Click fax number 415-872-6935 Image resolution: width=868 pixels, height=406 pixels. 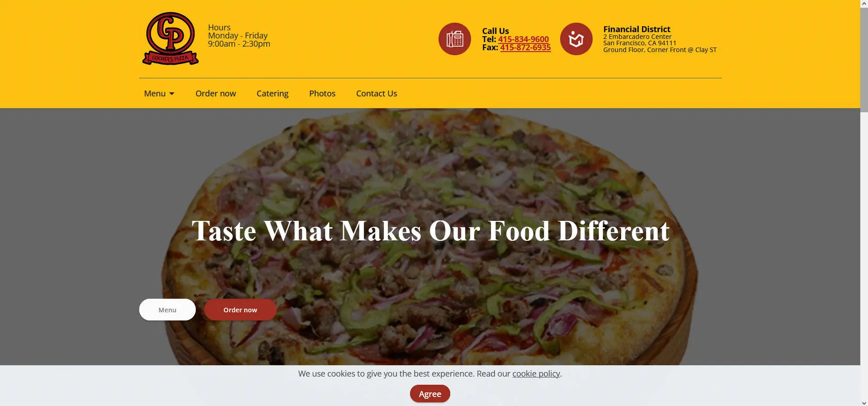click(525, 47)
